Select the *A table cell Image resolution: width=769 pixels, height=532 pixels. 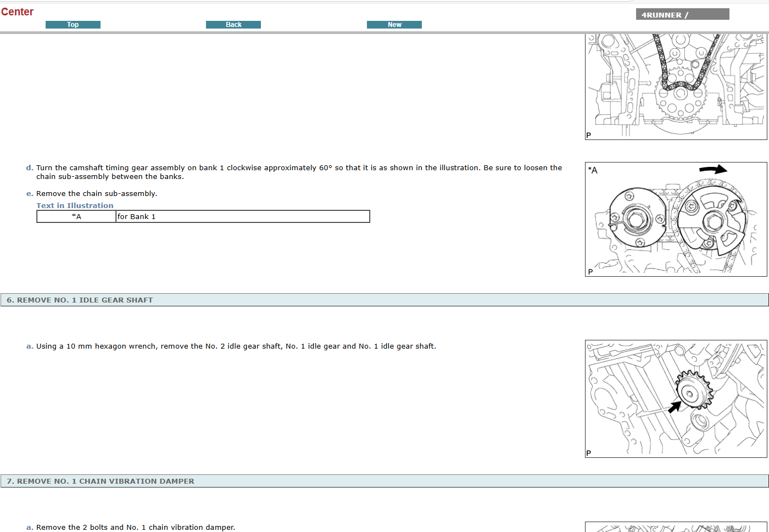(x=76, y=217)
